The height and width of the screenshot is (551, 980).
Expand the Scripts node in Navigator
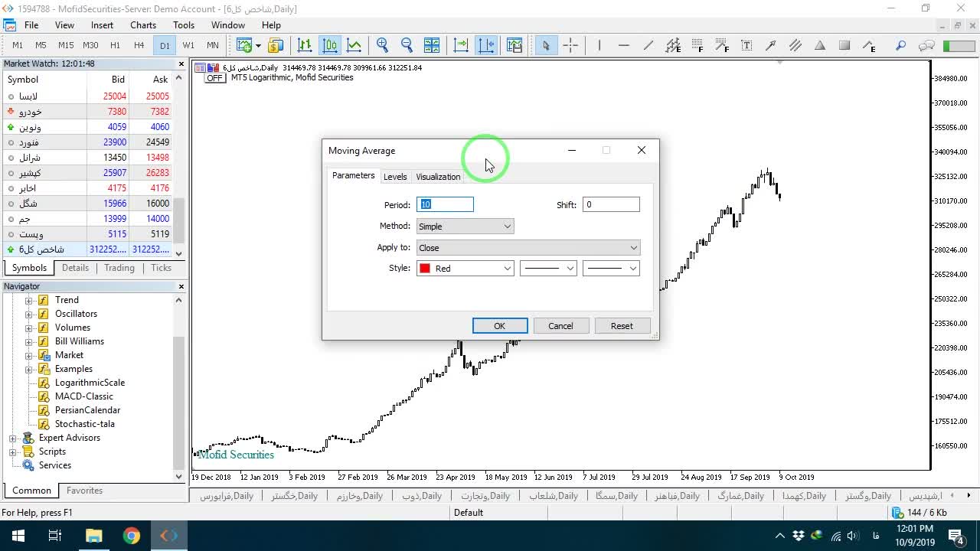[13, 452]
